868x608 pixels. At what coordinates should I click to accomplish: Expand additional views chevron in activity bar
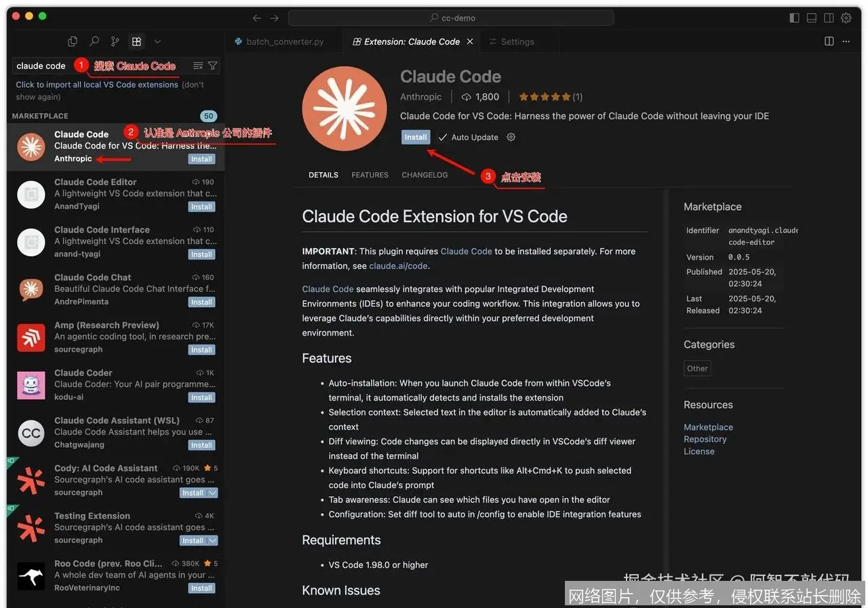click(x=157, y=41)
